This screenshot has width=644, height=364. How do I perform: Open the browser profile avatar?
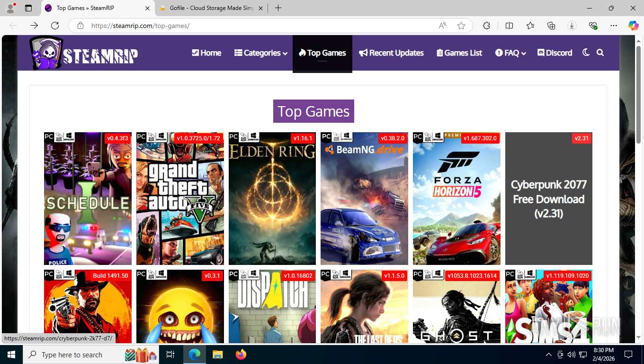coord(10,8)
